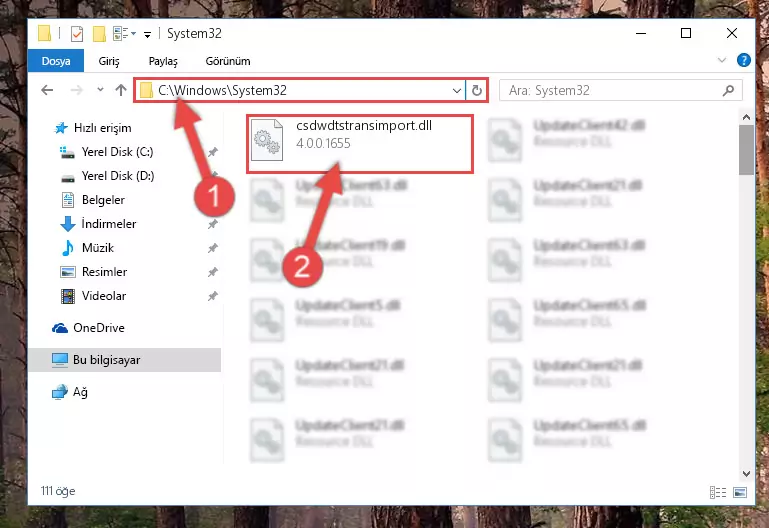
Task: Close the System32 window
Action: click(x=732, y=33)
